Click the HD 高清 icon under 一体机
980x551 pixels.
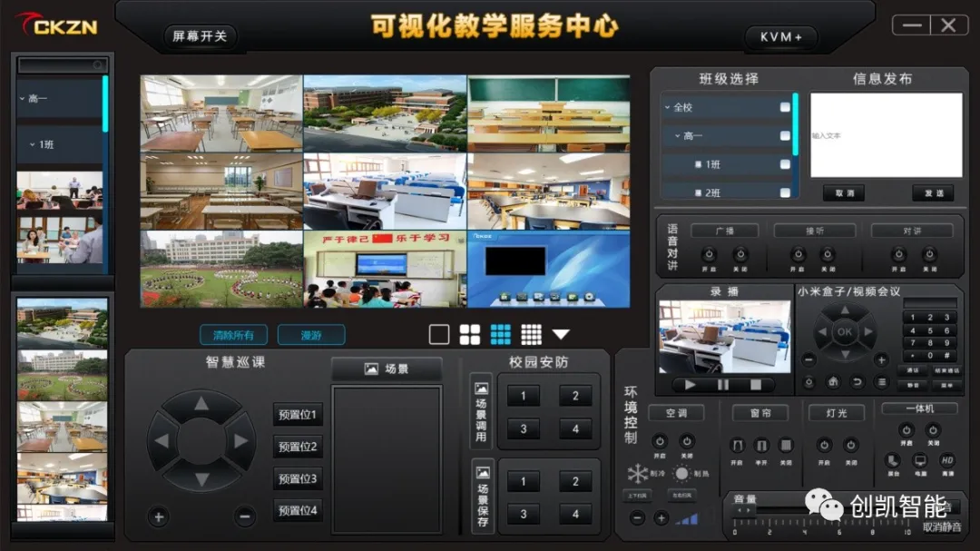tap(946, 460)
